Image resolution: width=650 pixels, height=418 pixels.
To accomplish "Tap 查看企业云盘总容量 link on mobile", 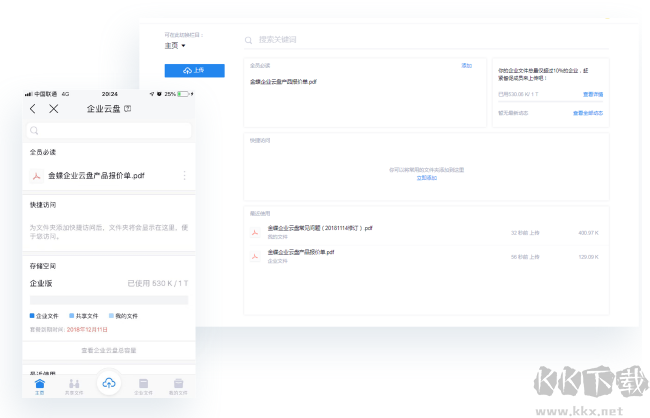I will (109, 351).
